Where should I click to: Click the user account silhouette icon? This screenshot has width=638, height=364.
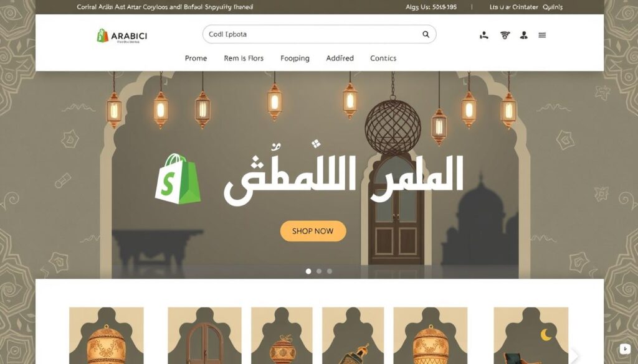(523, 35)
